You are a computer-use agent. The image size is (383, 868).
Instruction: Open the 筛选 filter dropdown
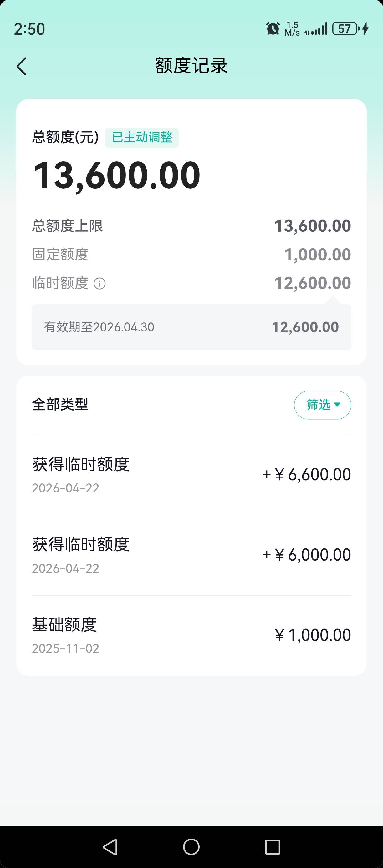322,405
